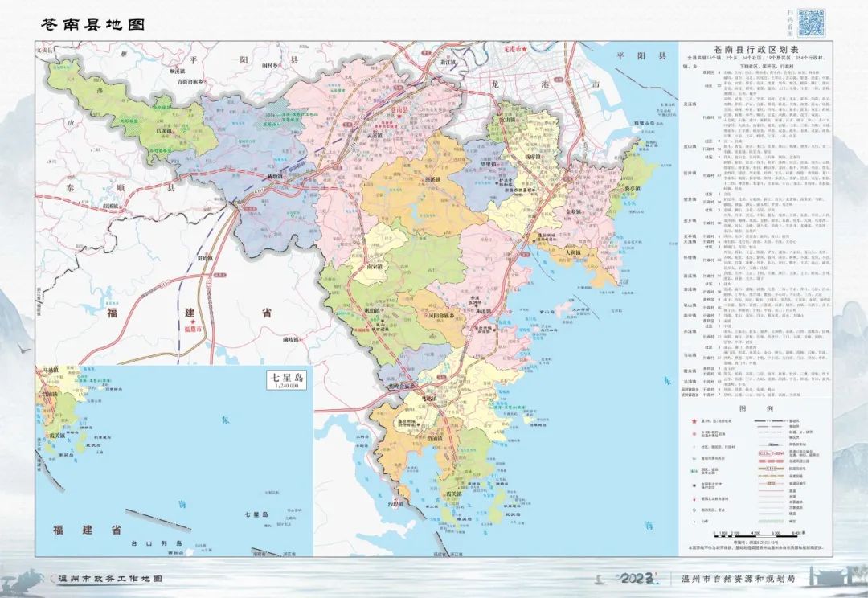Click the 顺溪镇 label in 平阳县
Viewport: 868px width, 598px height.
[178, 72]
